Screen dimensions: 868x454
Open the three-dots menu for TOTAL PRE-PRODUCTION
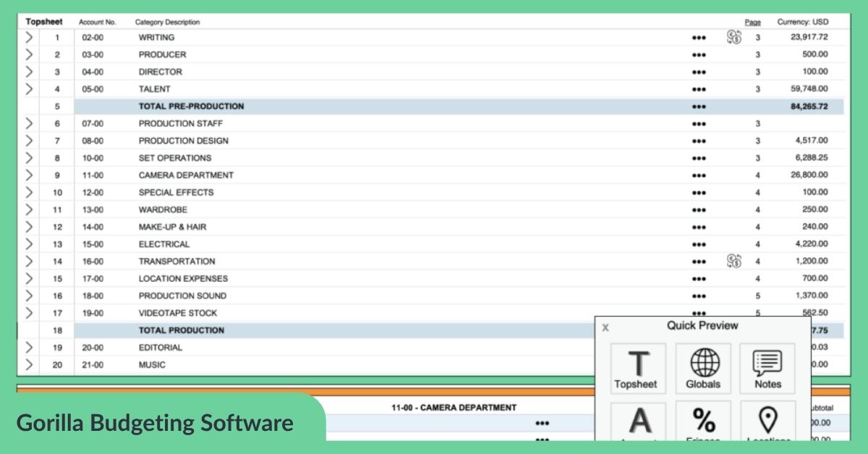coord(698,107)
